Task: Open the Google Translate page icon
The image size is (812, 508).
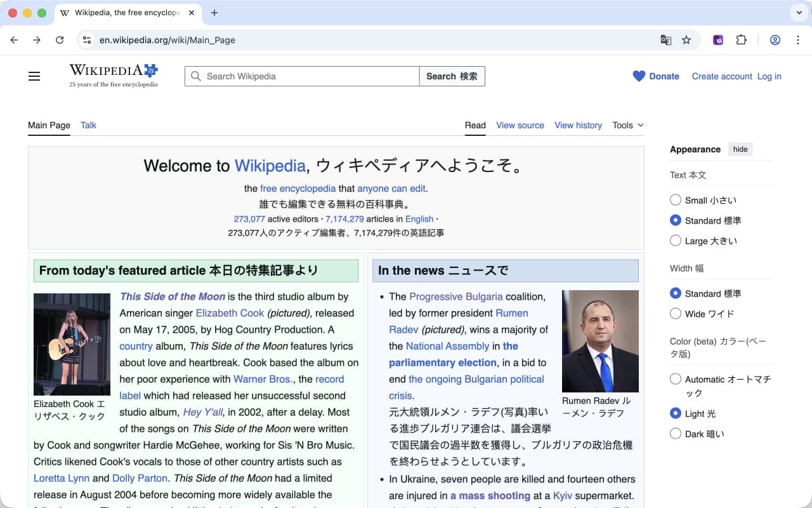Action: tap(665, 40)
